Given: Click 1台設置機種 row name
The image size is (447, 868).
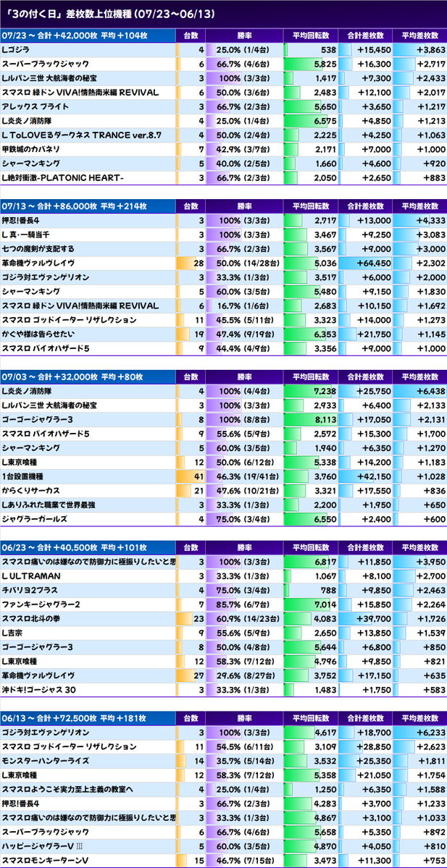Looking at the screenshot, I should (x=22, y=476).
